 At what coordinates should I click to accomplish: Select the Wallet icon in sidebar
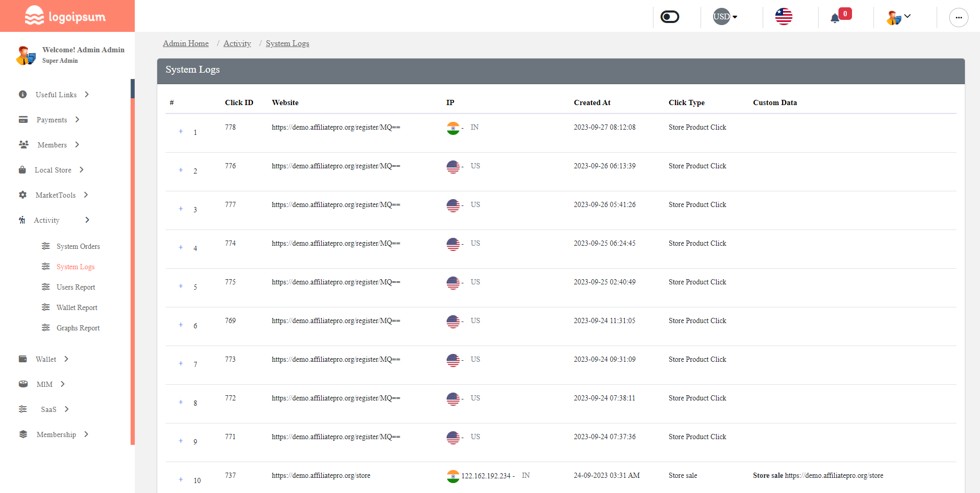(x=24, y=359)
